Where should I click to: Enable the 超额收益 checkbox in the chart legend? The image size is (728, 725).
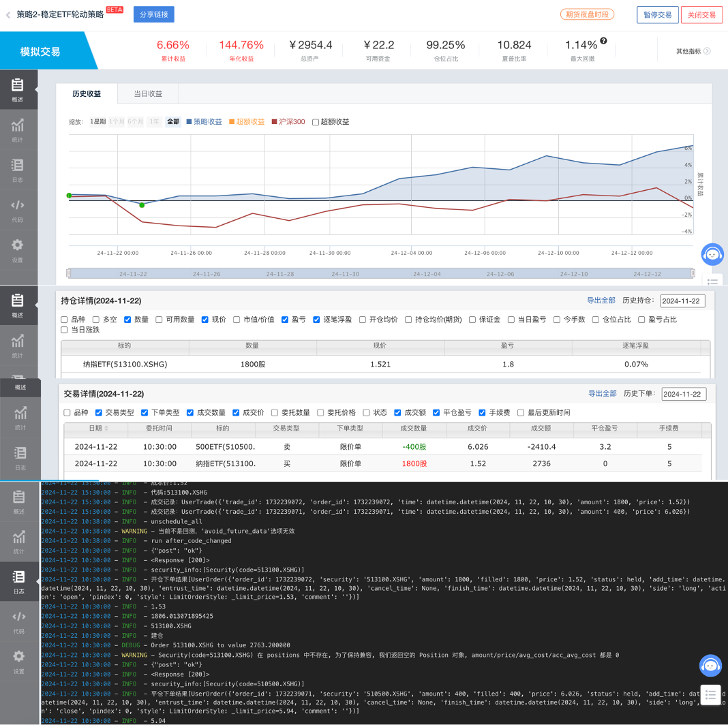316,122
